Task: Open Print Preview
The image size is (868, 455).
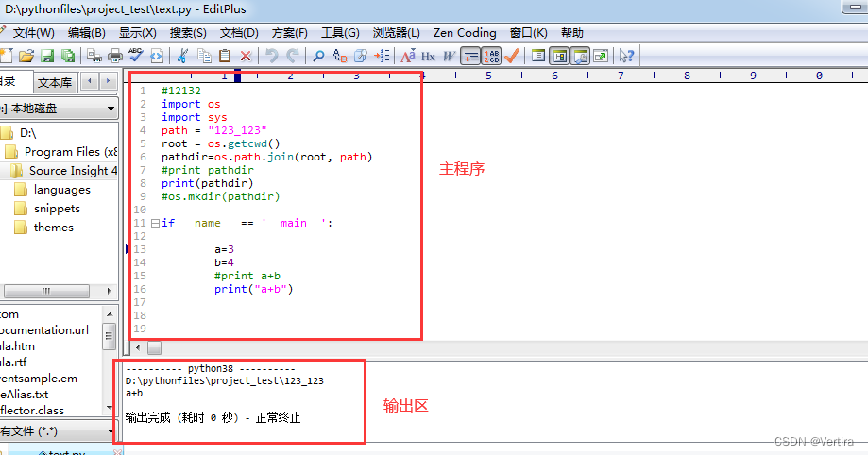Action: point(94,56)
